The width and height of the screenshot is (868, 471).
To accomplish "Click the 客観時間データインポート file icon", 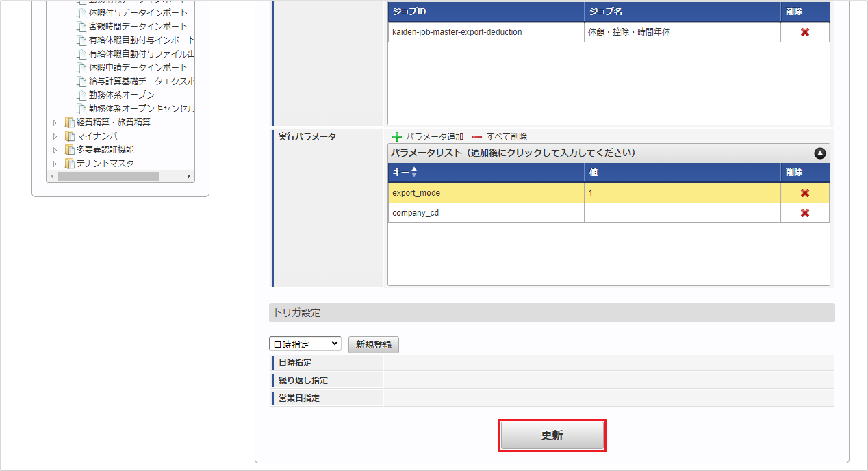I will (81, 26).
